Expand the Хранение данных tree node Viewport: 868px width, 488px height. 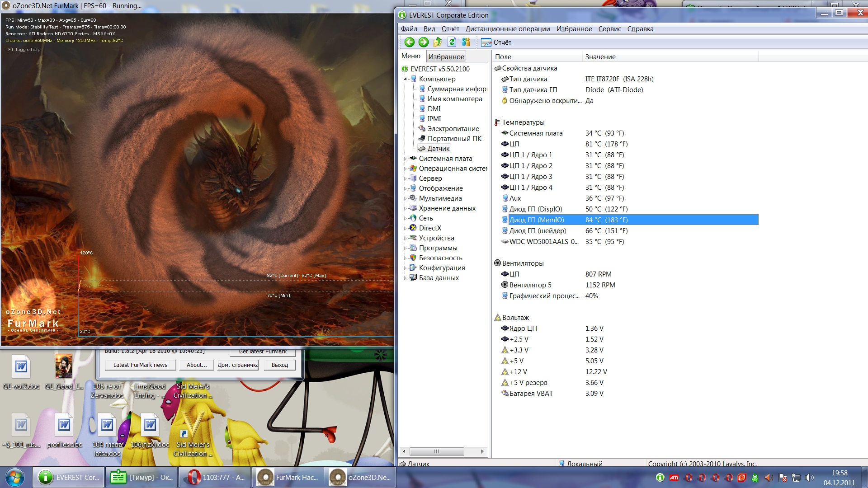[x=405, y=208]
